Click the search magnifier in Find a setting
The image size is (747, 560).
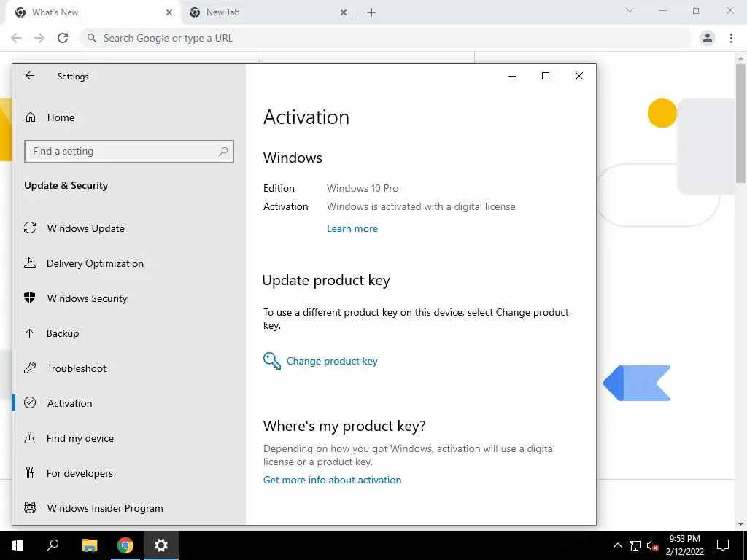pyautogui.click(x=223, y=152)
